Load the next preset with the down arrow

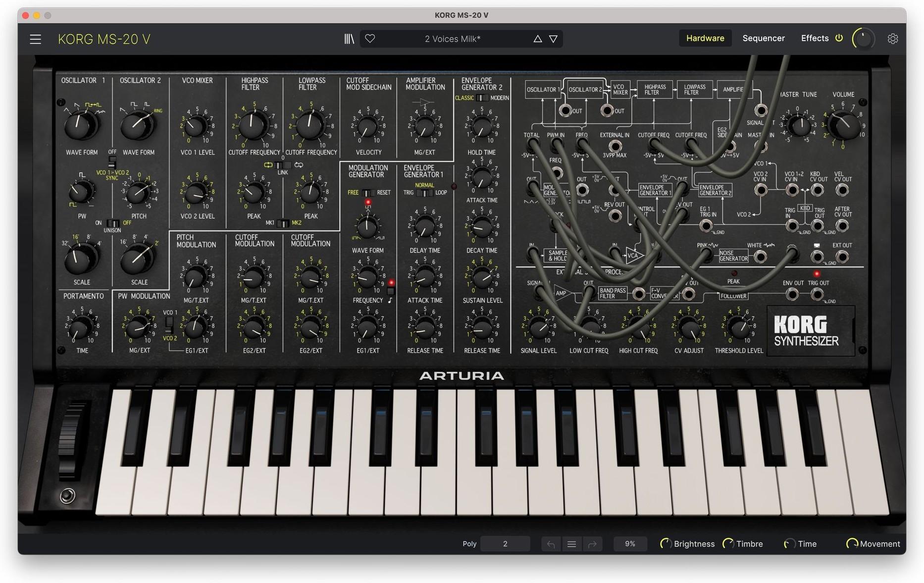pos(553,39)
